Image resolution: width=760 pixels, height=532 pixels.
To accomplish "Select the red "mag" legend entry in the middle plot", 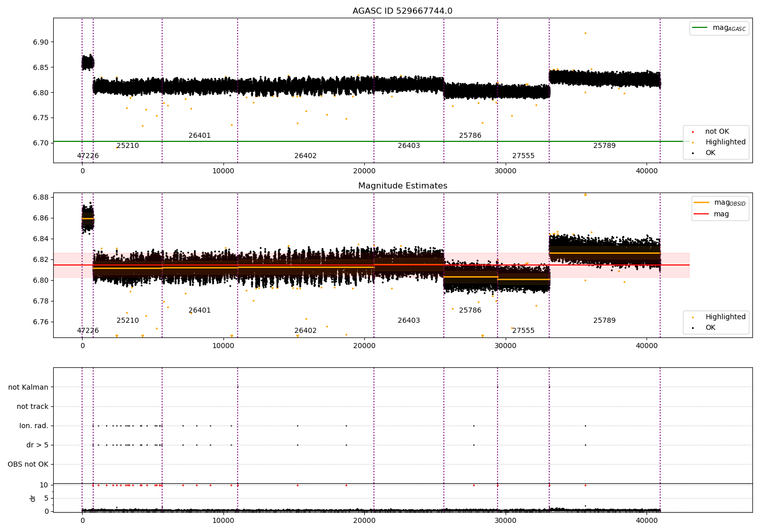I will pyautogui.click(x=712, y=214).
